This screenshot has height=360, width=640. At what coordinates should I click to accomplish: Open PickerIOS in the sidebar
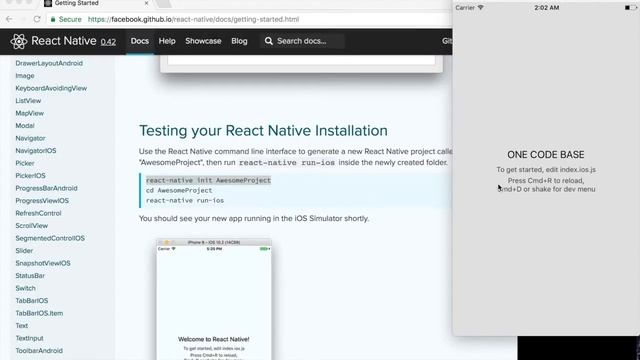click(30, 176)
